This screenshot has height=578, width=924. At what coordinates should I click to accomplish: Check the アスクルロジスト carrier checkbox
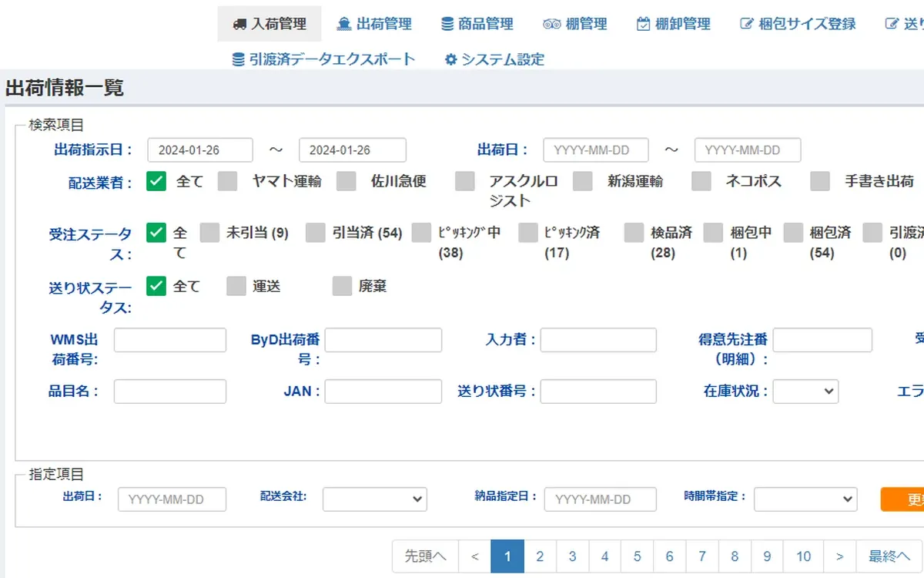point(464,181)
